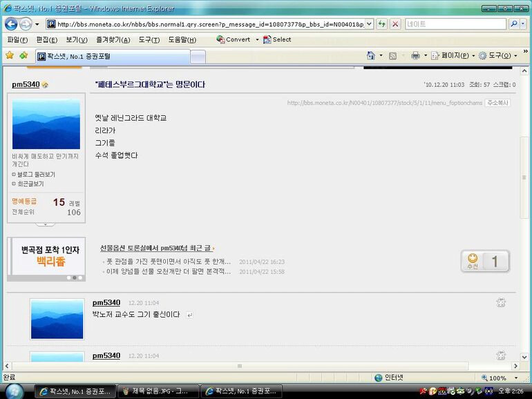The width and height of the screenshot is (532, 399).
Task: Click the taskbar clock 오후 2:26
Action: click(511, 391)
